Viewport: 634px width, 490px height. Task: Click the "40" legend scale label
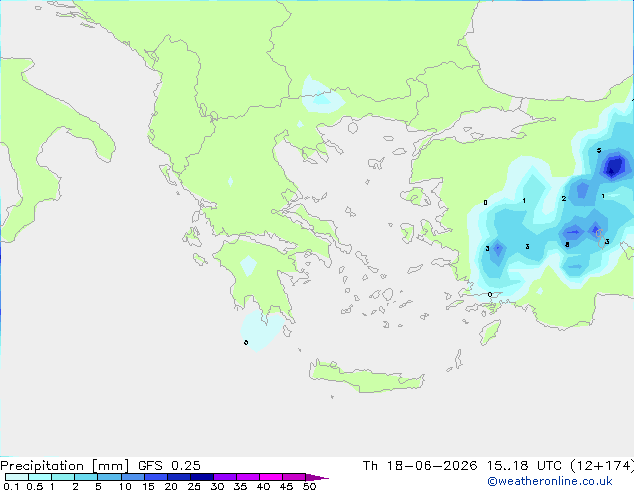click(x=263, y=486)
